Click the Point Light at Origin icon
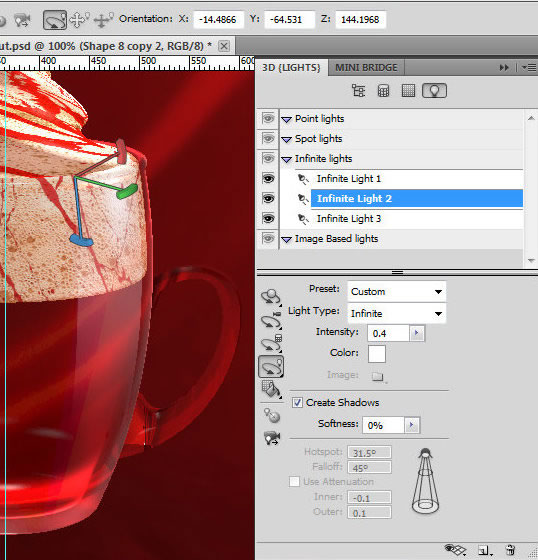This screenshot has height=560, width=538. point(272,416)
